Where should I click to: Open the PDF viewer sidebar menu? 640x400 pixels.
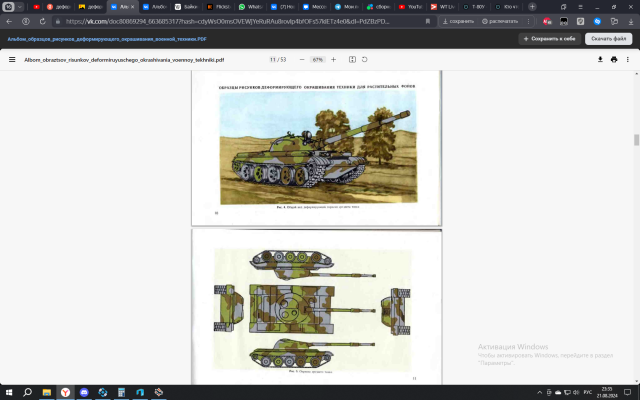coord(12,59)
